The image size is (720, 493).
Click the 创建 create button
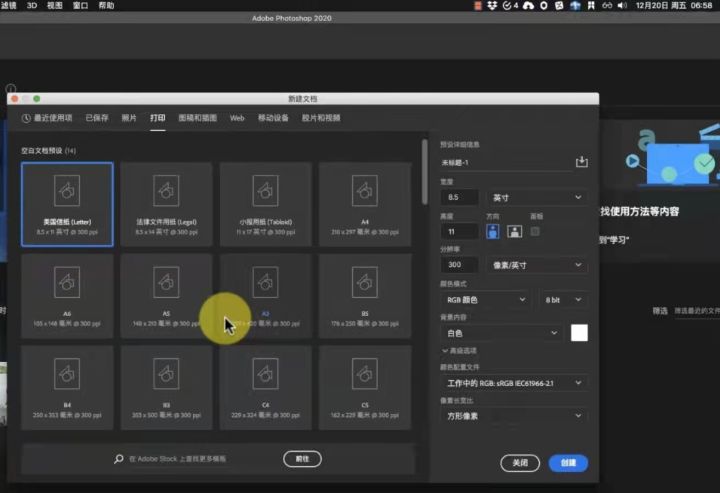568,463
